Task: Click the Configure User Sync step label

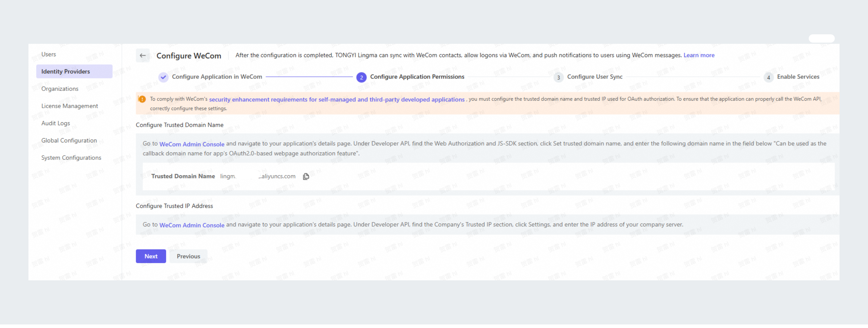Action: coord(595,77)
